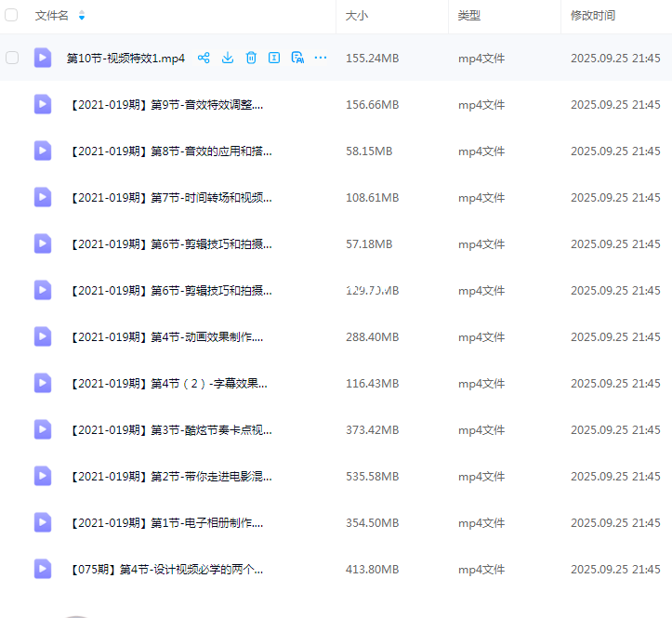Click the video icon of 【075期】第4节 file

43,569
